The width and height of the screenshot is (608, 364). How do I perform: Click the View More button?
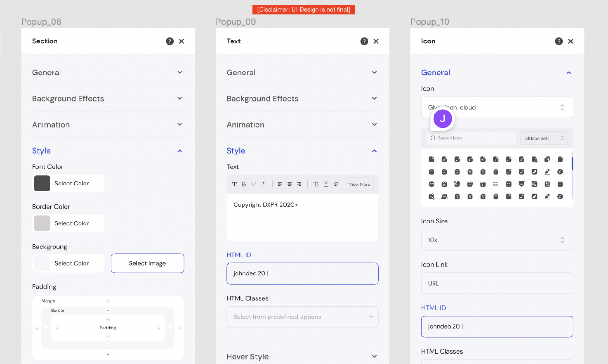tap(359, 184)
